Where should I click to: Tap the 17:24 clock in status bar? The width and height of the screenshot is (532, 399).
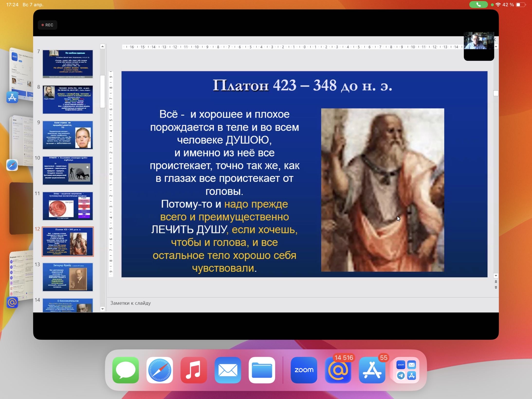[12, 5]
